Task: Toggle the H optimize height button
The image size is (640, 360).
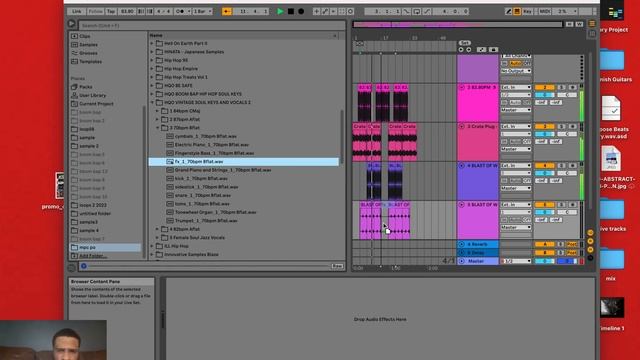Action: coord(569,24)
